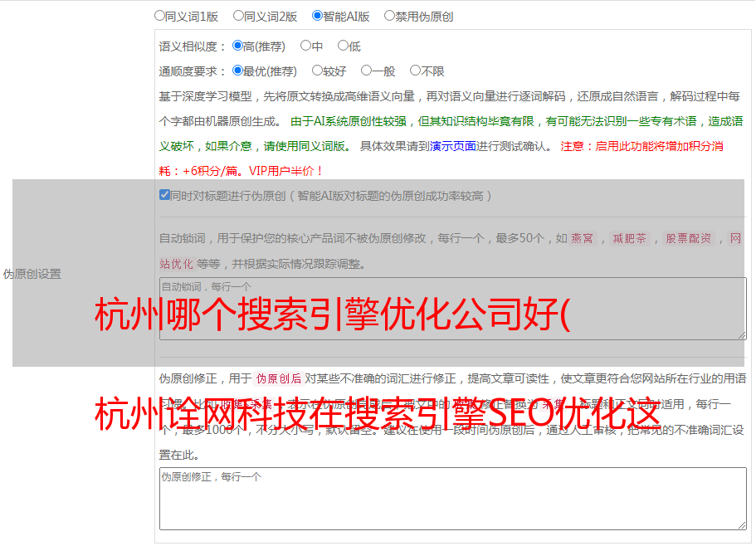Click into the 伪原创修正 textarea

453,499
